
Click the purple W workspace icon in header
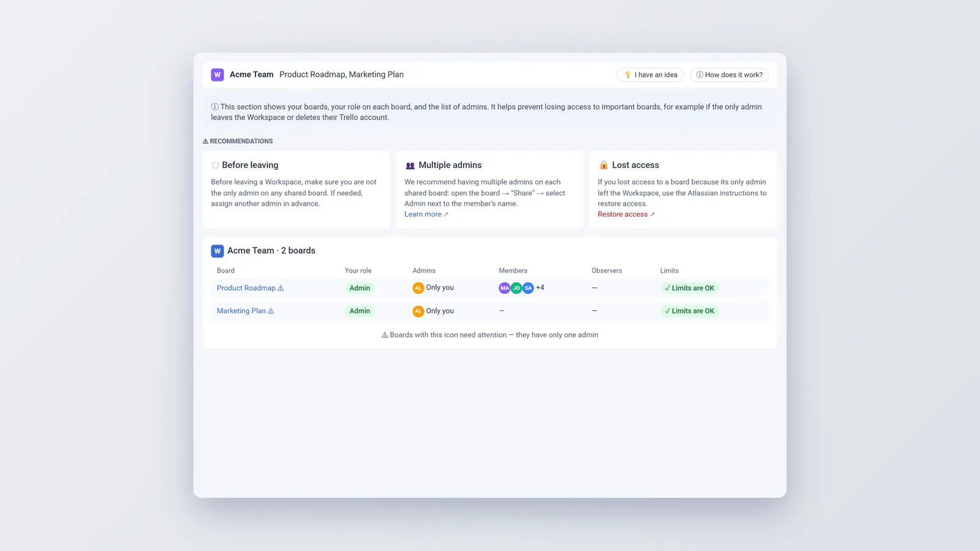tap(217, 75)
